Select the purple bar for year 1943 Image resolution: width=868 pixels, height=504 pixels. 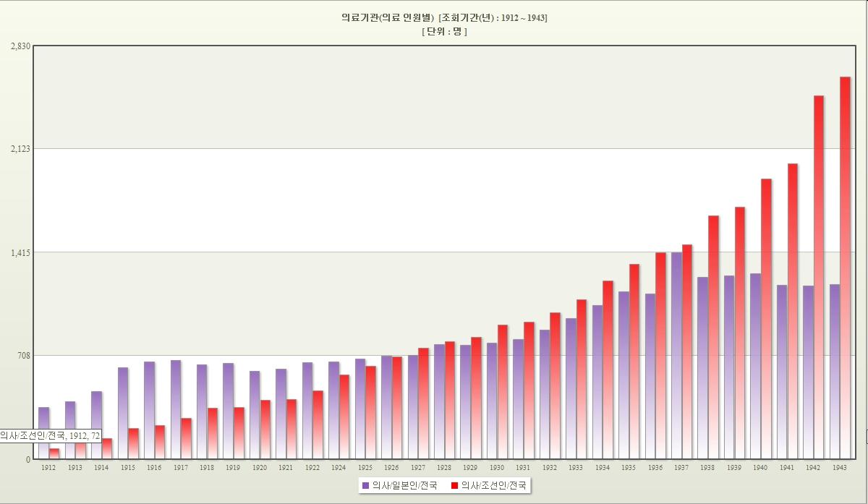pos(835,371)
